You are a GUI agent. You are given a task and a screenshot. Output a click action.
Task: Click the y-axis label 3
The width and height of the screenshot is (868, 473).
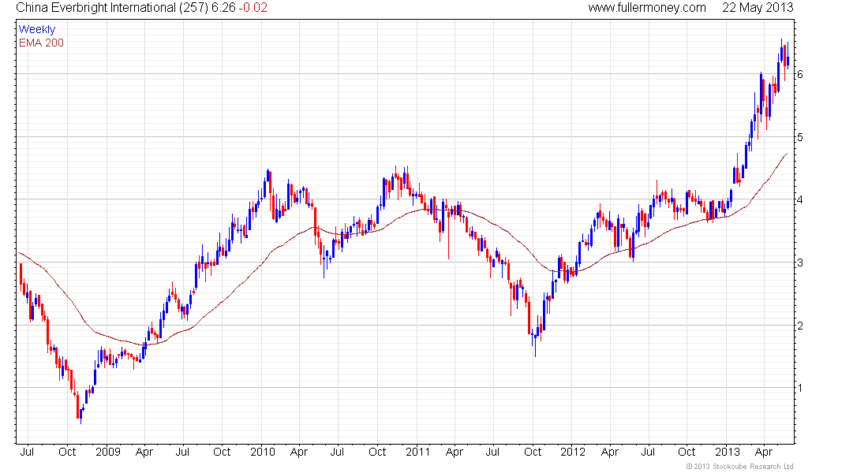800,263
